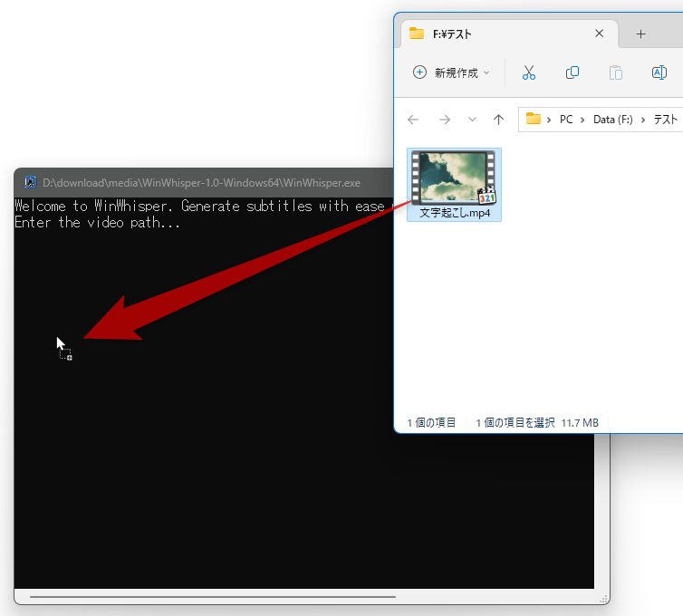Select the 文字起こし.mp4 video thumbnail

(x=454, y=178)
